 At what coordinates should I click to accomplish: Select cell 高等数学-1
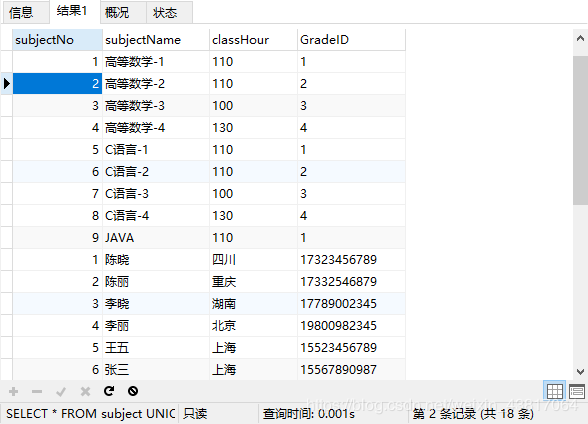[156, 61]
